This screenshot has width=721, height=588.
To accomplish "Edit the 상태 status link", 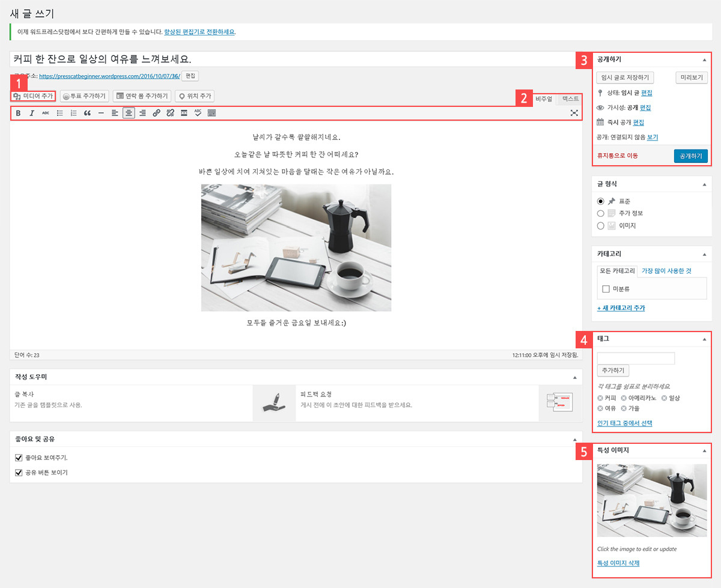I will [x=646, y=93].
